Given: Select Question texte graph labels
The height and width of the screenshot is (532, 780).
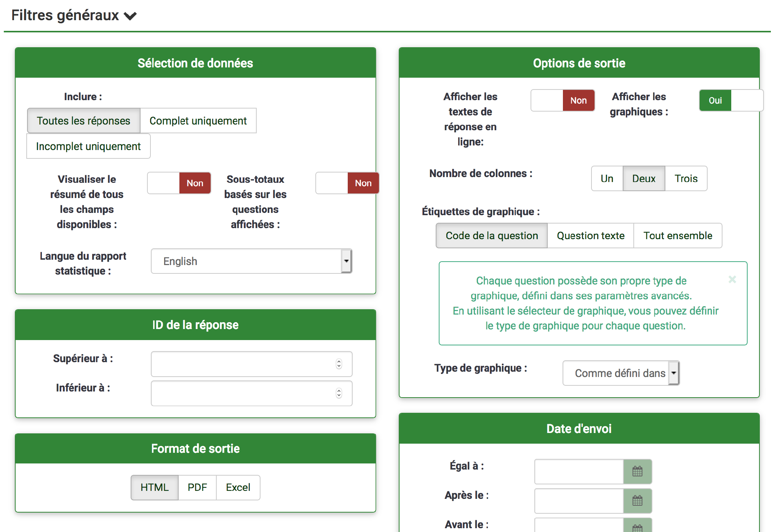Looking at the screenshot, I should click(x=590, y=236).
